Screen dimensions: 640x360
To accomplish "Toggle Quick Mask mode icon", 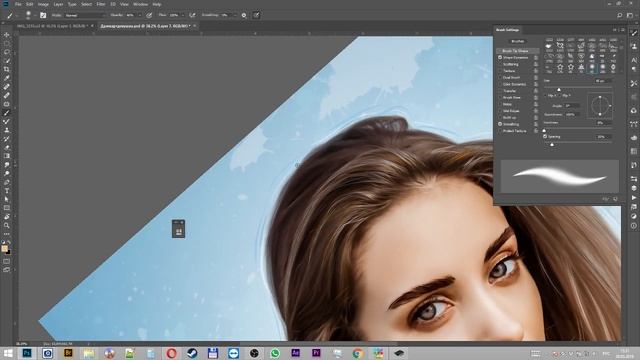I will (x=7, y=261).
